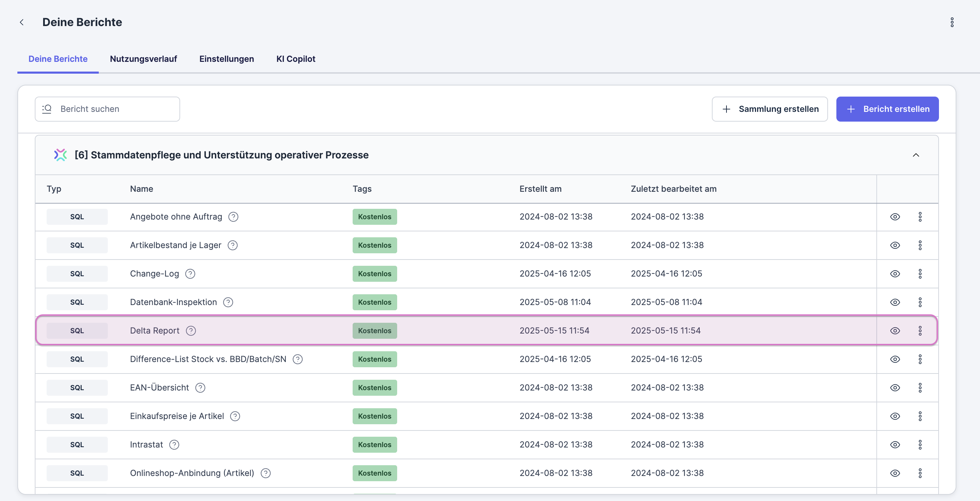
Task: Open the kebab menu for Angebote ohne Auftrag
Action: 921,217
